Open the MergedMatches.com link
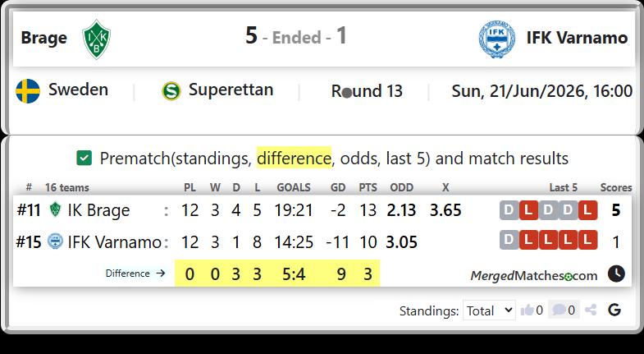The image size is (644, 354). [534, 275]
